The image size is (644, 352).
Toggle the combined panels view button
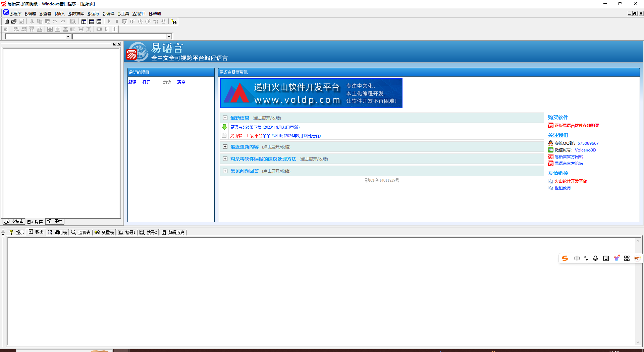coord(99,21)
